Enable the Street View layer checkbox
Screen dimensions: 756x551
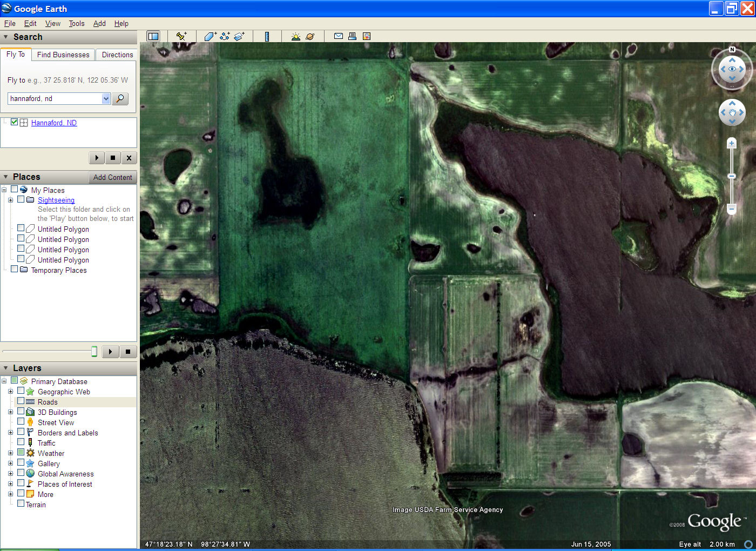[21, 421]
